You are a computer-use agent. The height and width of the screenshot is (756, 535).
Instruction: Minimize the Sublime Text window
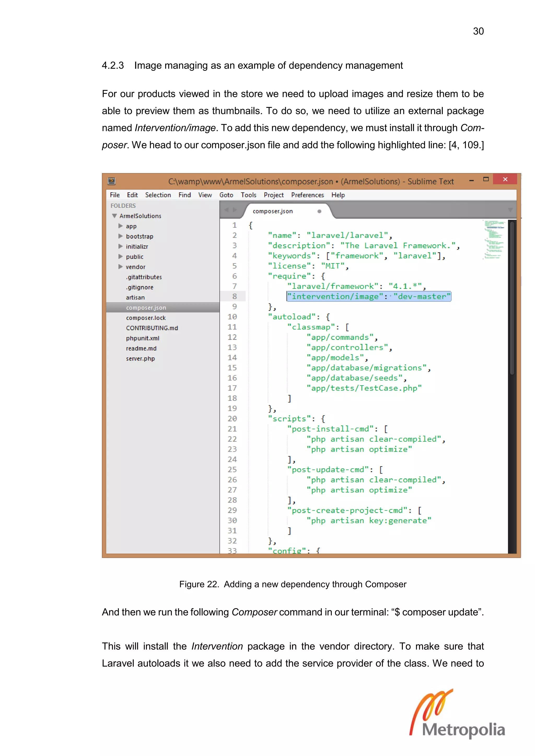[472, 180]
